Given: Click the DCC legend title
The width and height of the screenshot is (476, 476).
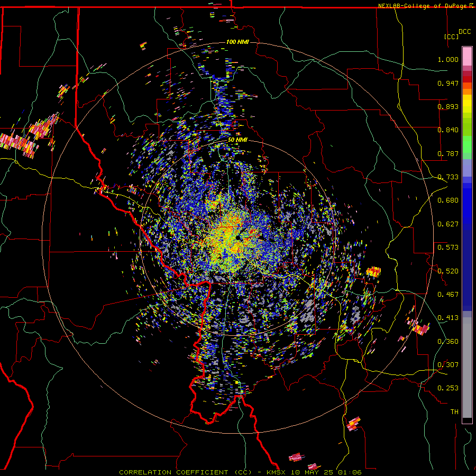Looking at the screenshot, I should [x=465, y=32].
